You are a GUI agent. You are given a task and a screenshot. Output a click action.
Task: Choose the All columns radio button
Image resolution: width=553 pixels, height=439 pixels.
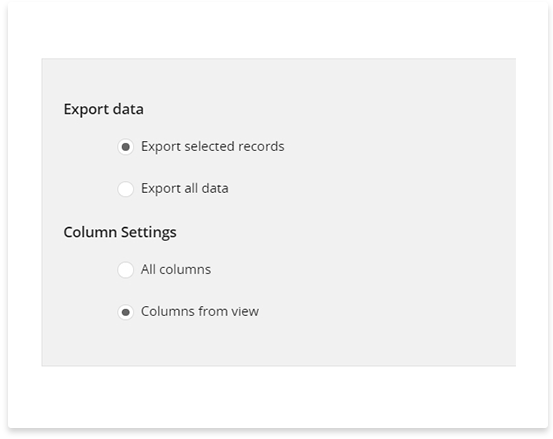click(126, 270)
